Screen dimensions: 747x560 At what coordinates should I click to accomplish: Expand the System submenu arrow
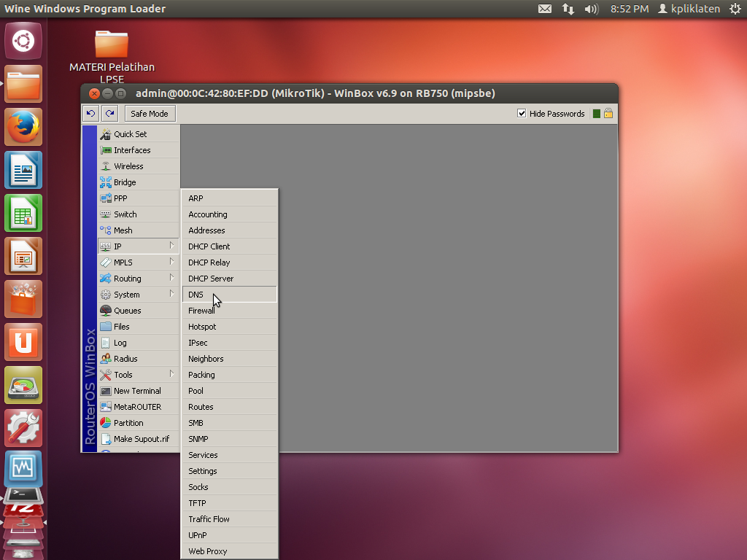pyautogui.click(x=171, y=294)
